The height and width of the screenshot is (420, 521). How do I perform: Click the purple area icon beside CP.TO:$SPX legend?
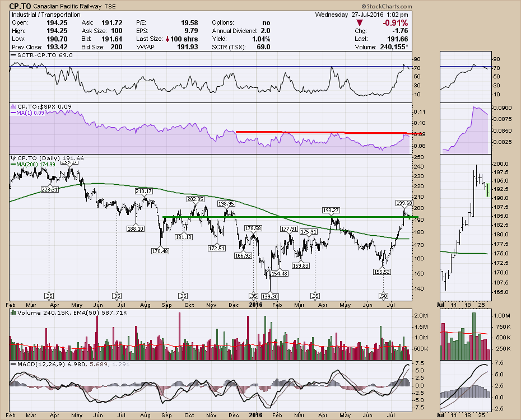coord(13,106)
